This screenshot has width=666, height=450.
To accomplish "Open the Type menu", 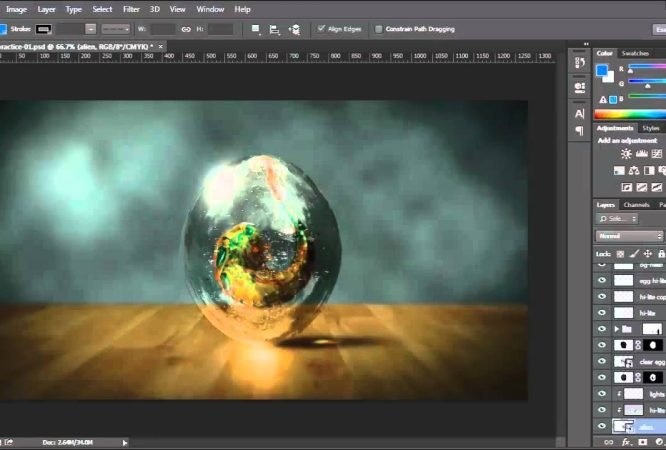I will click(73, 9).
